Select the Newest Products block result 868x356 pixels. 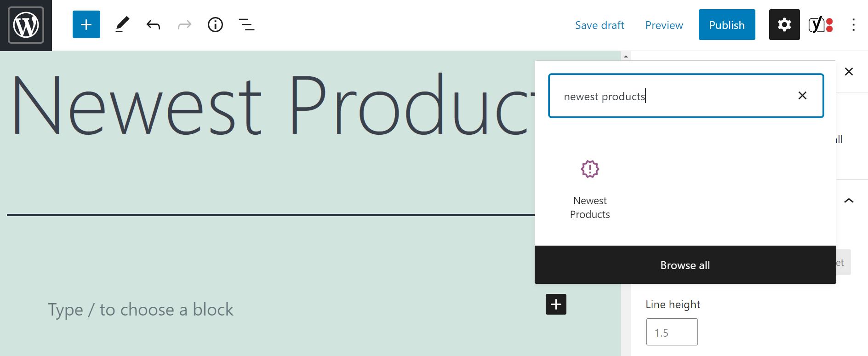pos(590,189)
